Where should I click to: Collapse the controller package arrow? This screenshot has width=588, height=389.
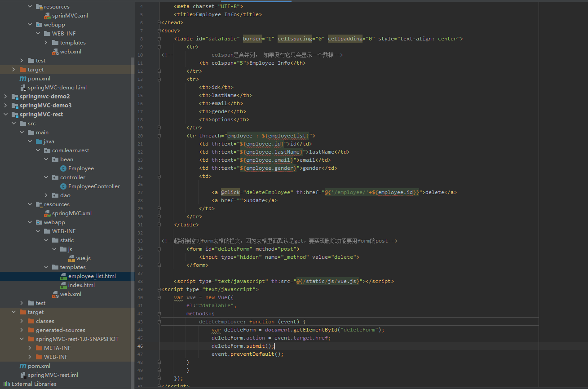click(46, 177)
